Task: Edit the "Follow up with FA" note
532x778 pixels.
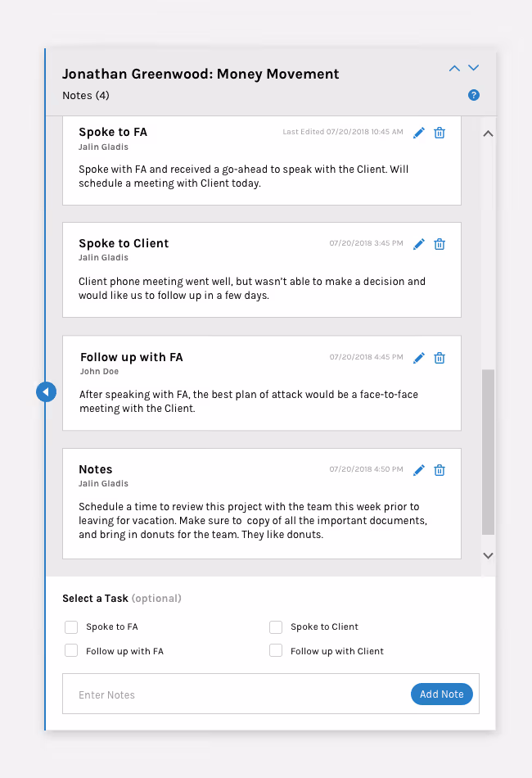Action: (419, 357)
